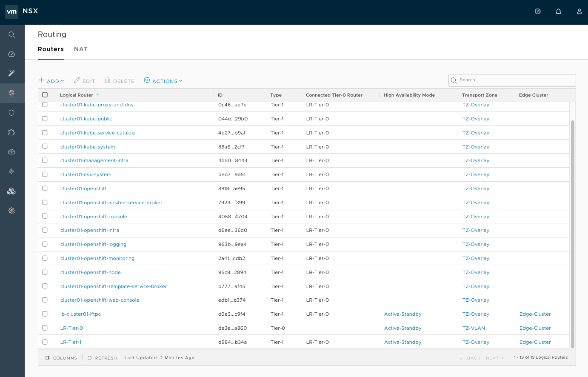Viewport: 588px width, 377px height.
Task: Sort by the ID column header
Action: tap(220, 95)
